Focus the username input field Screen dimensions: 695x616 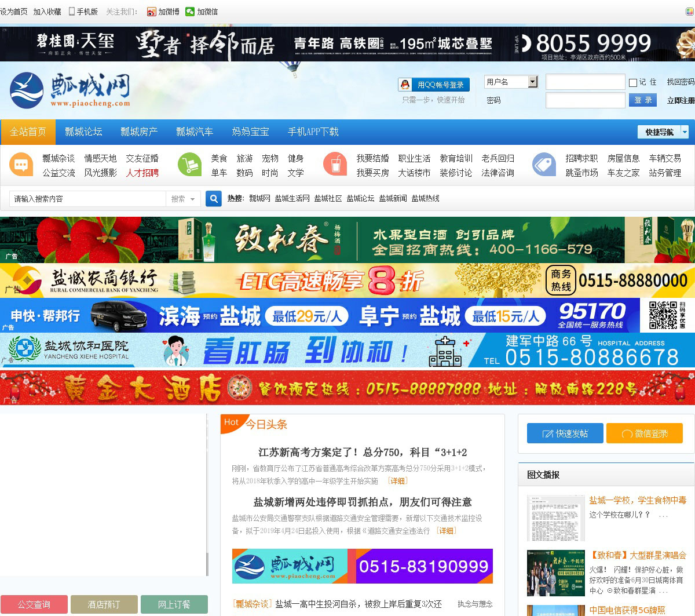point(586,82)
